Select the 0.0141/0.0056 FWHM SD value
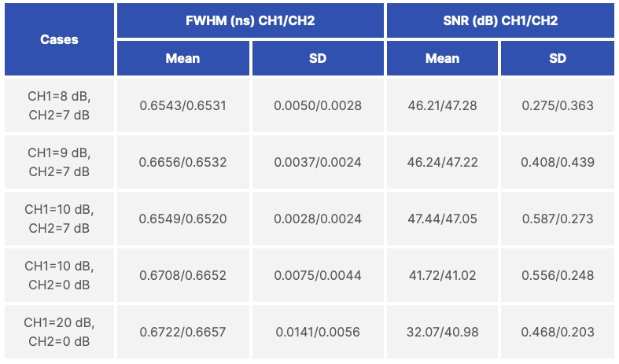Viewport: 619px width, 364px height. pyautogui.click(x=318, y=332)
